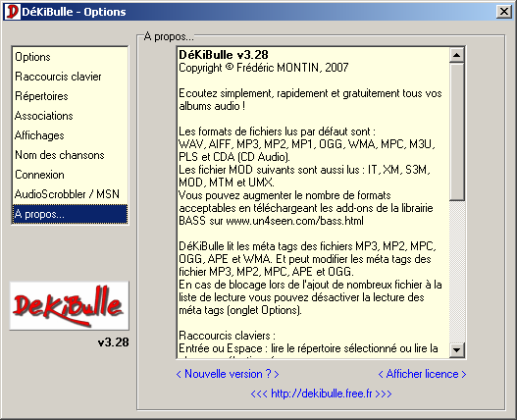The height and width of the screenshot is (420, 517).
Task: Click the DéKiBulle logo image
Action: pyautogui.click(x=70, y=306)
